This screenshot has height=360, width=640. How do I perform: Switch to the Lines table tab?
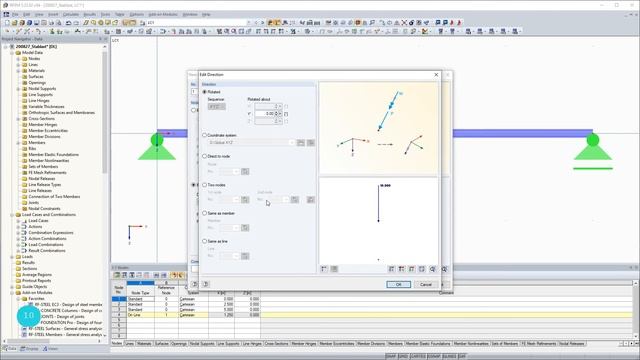(x=129, y=344)
